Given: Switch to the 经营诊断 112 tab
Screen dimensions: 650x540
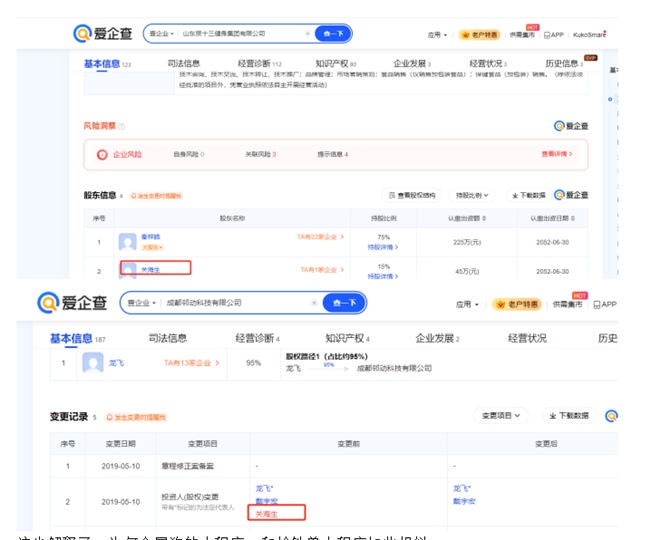Looking at the screenshot, I should pyautogui.click(x=259, y=63).
